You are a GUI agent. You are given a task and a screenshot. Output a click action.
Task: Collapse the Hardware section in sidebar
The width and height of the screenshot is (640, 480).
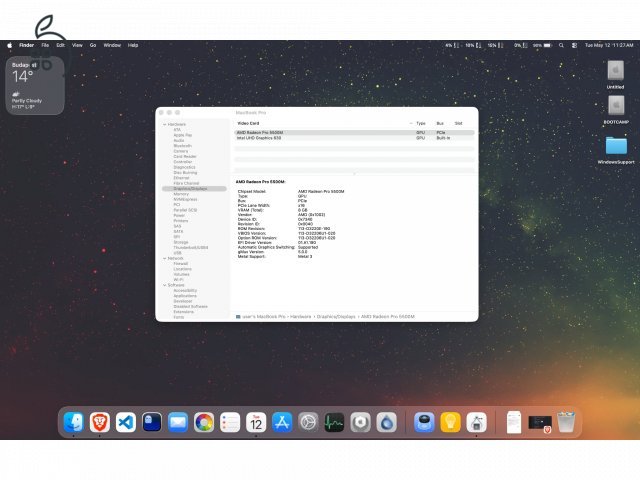click(164, 124)
